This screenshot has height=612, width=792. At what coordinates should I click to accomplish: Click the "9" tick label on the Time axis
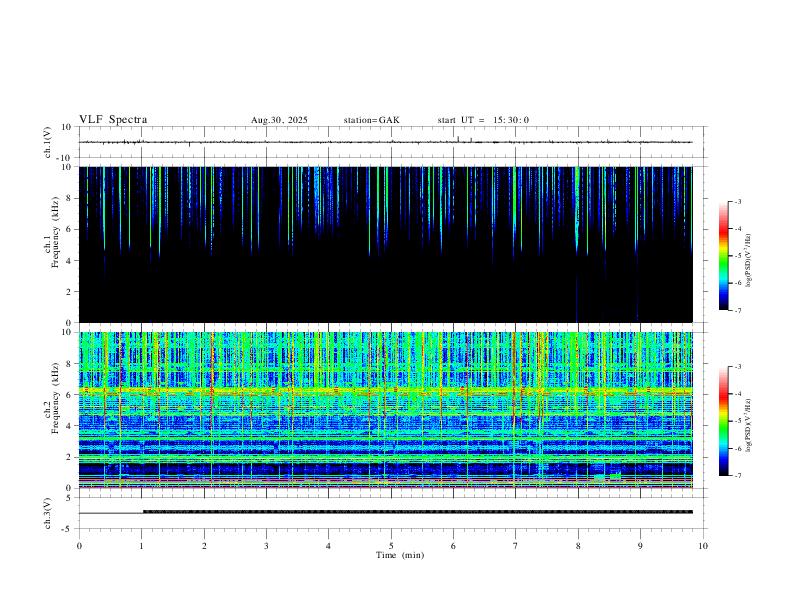pos(640,546)
